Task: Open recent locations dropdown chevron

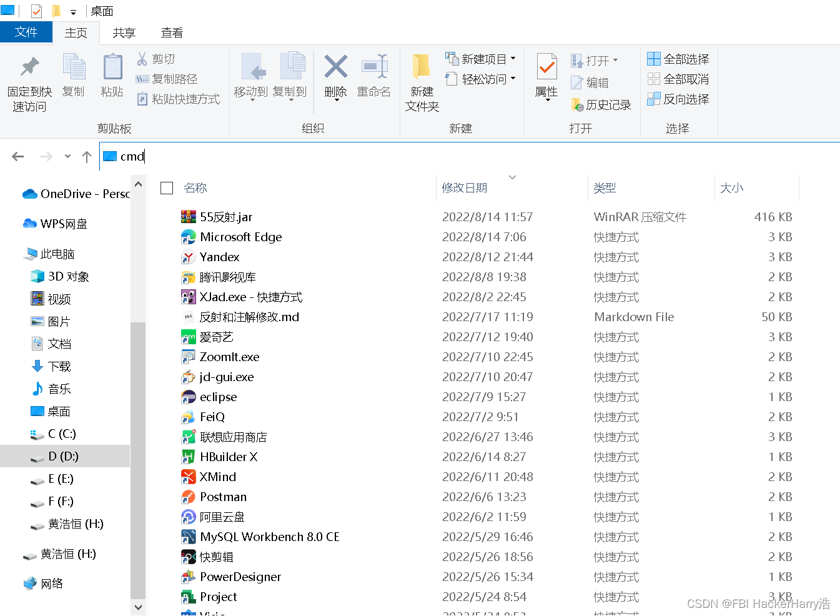Action: pyautogui.click(x=67, y=157)
